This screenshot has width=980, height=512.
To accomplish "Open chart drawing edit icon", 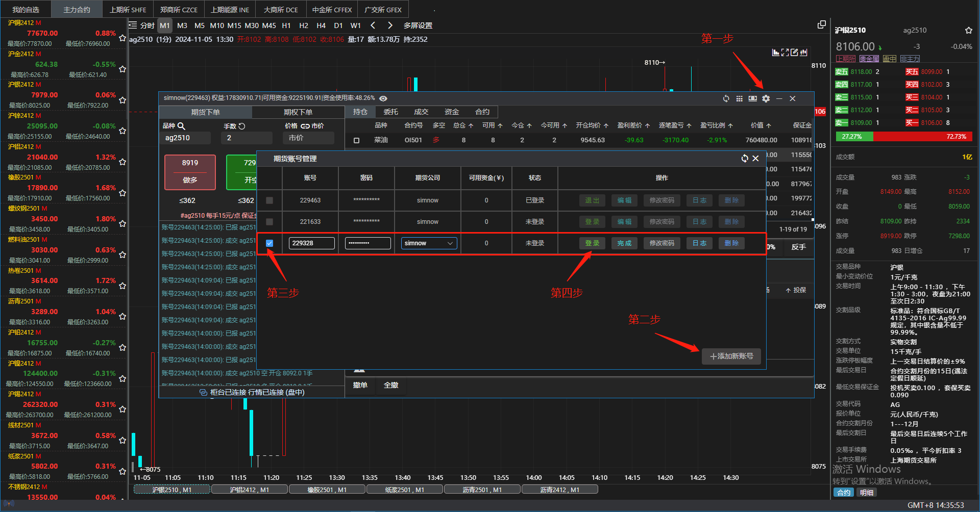I will point(794,52).
